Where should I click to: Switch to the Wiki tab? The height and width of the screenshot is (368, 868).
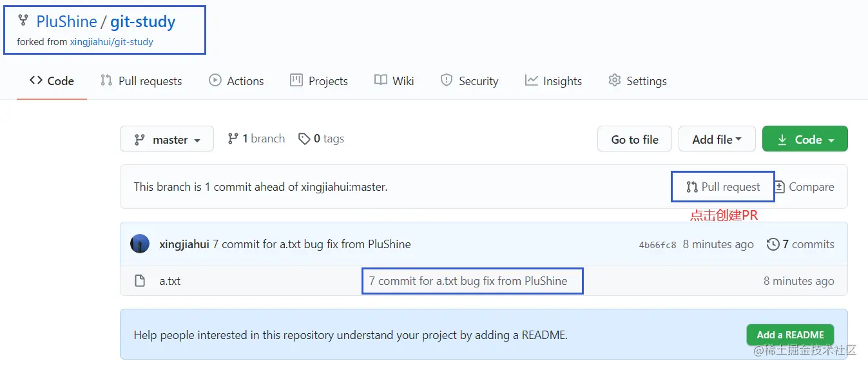(x=394, y=81)
